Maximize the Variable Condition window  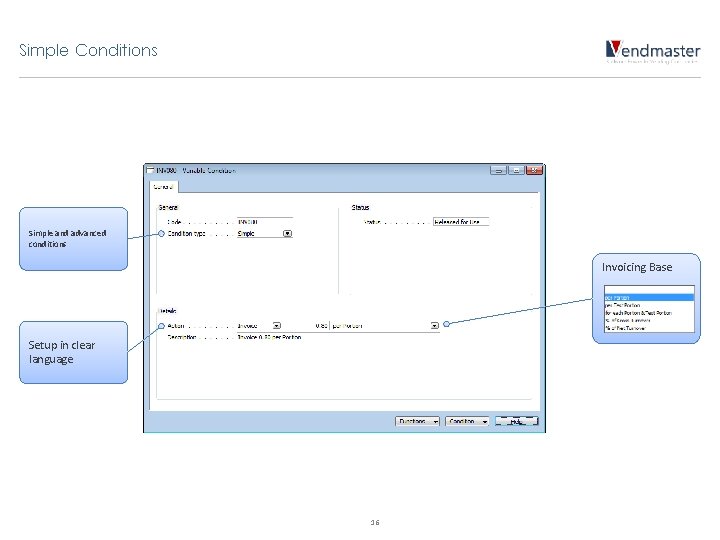click(x=516, y=170)
